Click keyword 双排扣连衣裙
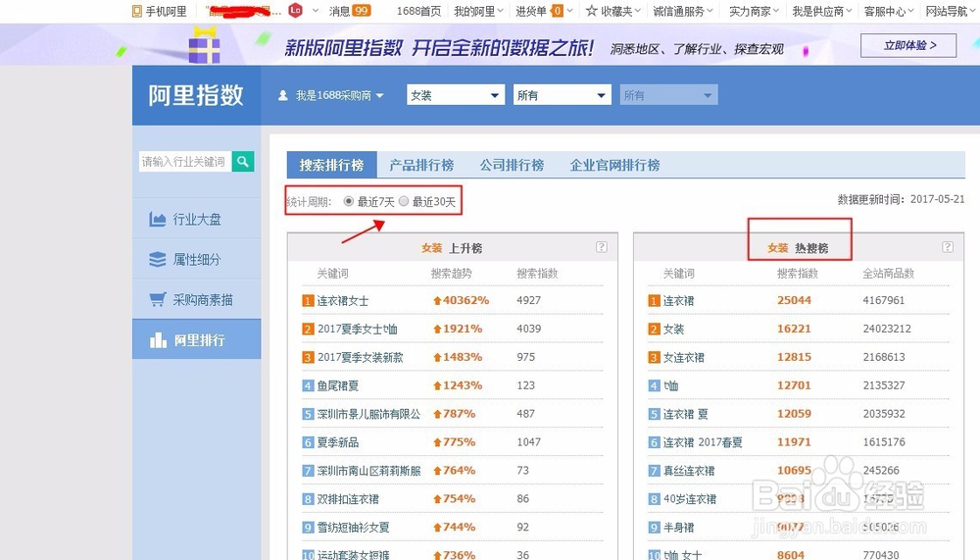Image resolution: width=980 pixels, height=560 pixels. click(x=348, y=499)
